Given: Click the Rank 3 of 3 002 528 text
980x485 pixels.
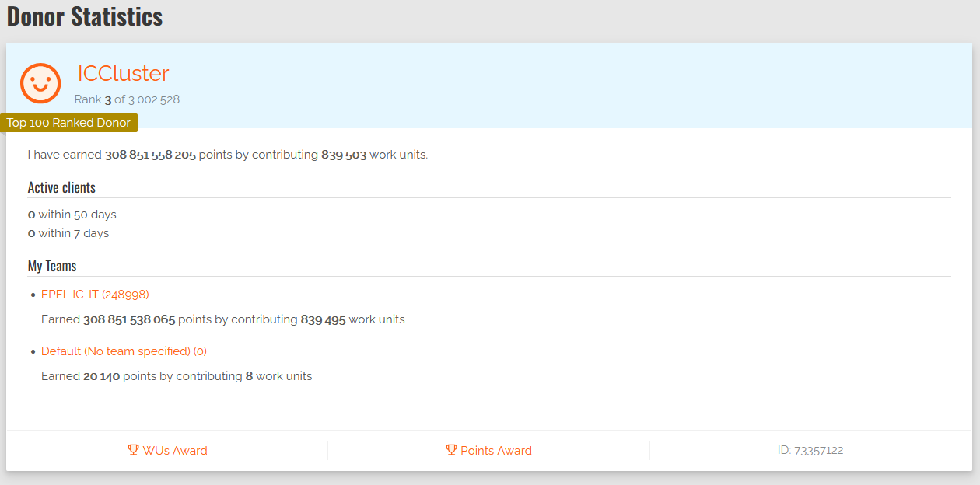Looking at the screenshot, I should [127, 99].
